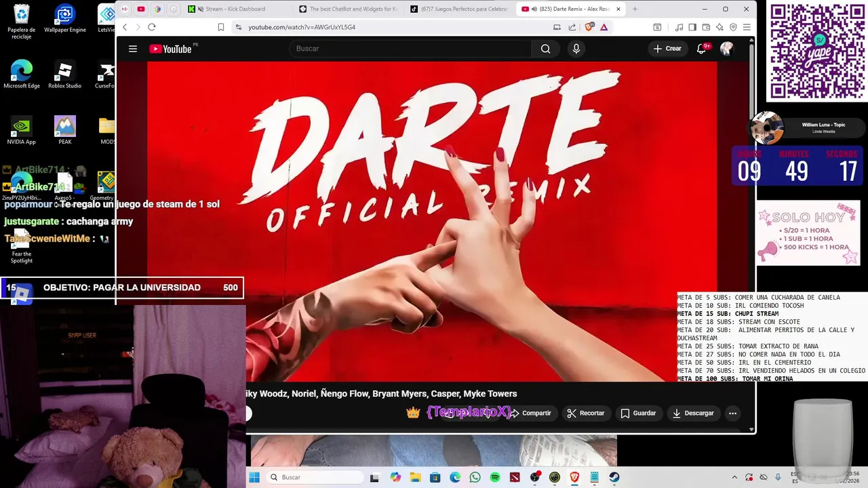
Task: Open the YouTube hamburger guide menu
Action: pos(133,49)
